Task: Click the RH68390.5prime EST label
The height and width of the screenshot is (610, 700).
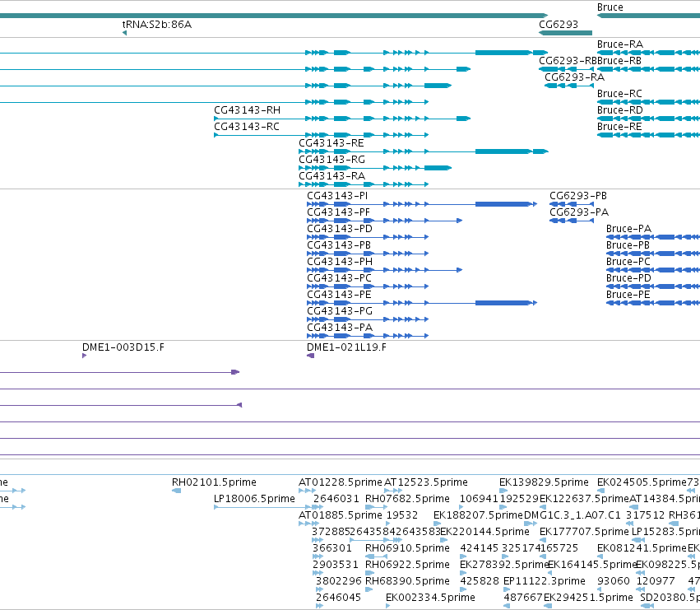Action: click(x=408, y=581)
